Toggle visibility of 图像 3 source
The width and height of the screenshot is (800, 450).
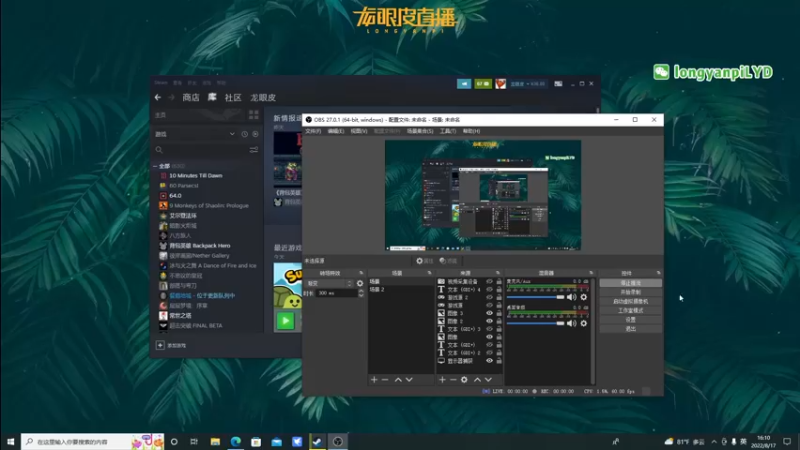click(489, 313)
